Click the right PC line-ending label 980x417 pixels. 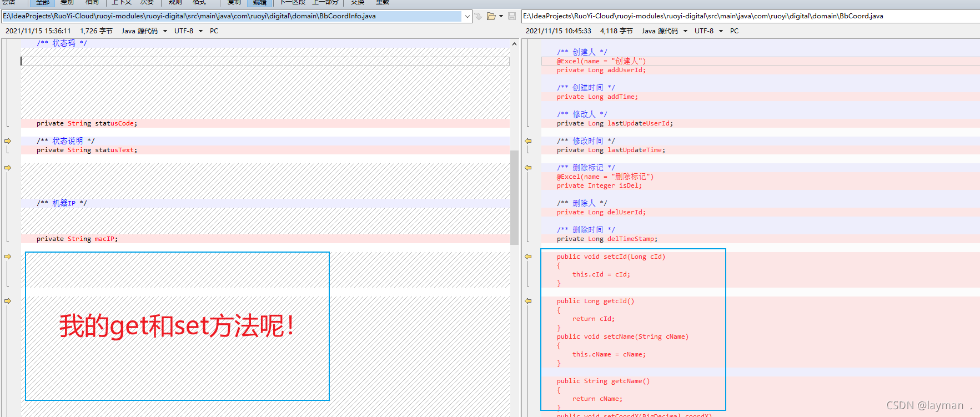point(734,31)
